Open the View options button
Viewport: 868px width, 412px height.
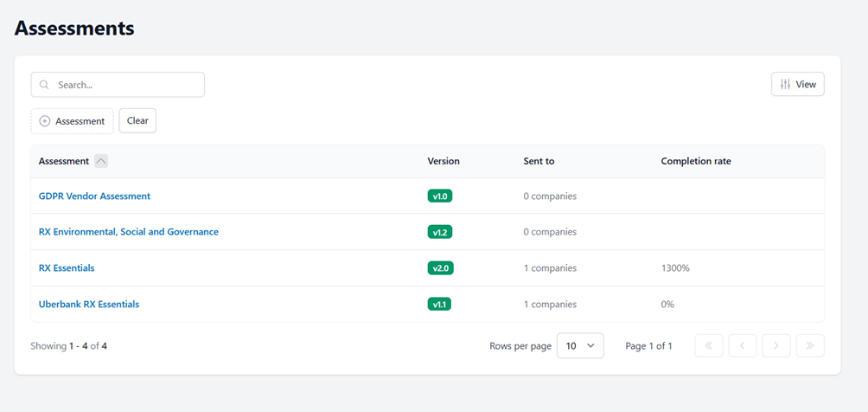[797, 84]
